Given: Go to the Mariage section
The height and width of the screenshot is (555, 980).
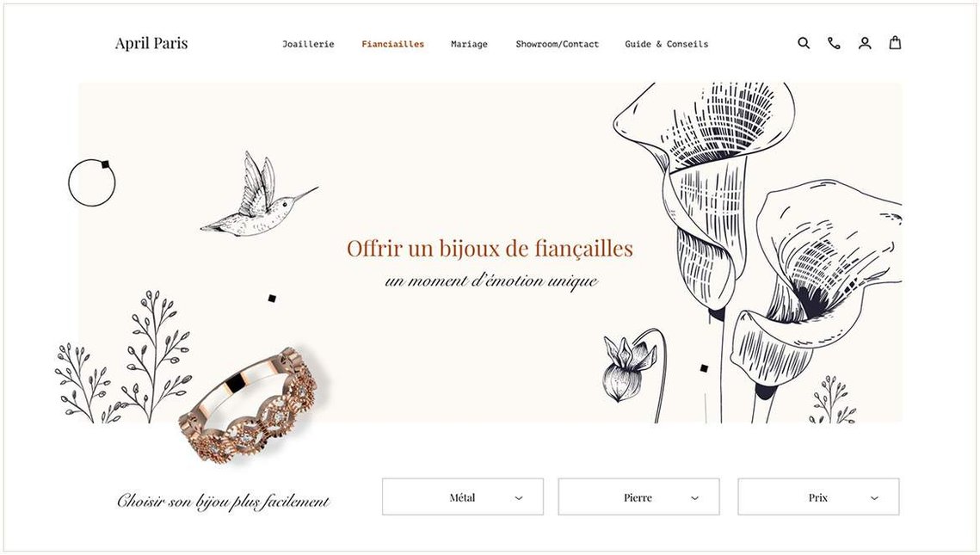Looking at the screenshot, I should tap(470, 45).
